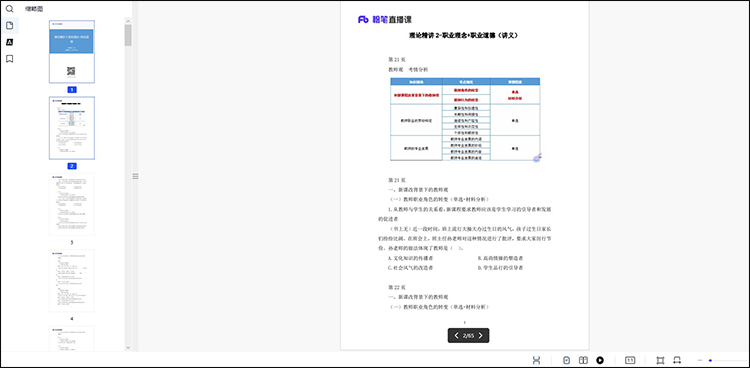The width and height of the screenshot is (750, 368).
Task: Click the page number 4 label
Action: tap(72, 318)
